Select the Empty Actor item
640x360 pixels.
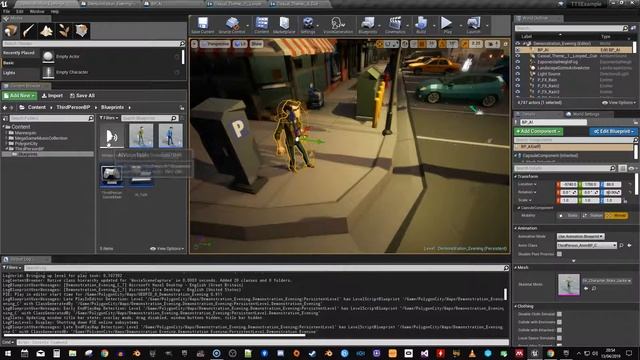point(111,57)
